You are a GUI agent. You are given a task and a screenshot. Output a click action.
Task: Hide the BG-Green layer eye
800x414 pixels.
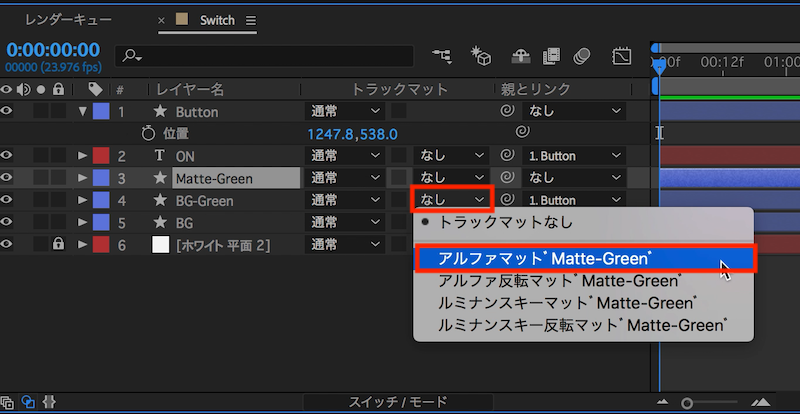click(7, 200)
